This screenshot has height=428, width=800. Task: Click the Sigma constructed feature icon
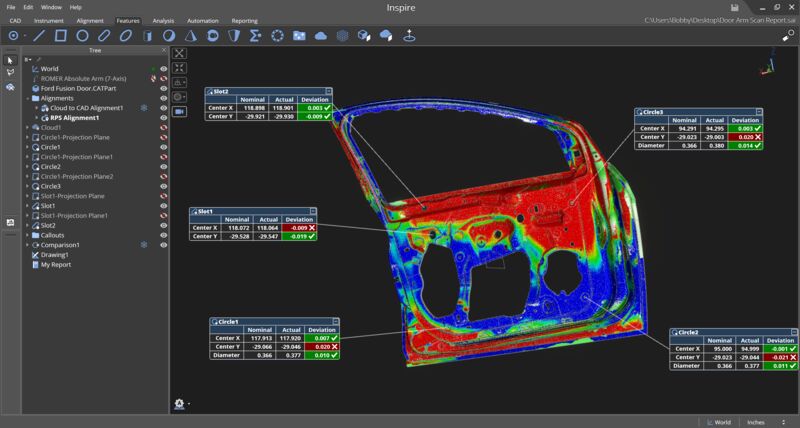(x=255, y=36)
